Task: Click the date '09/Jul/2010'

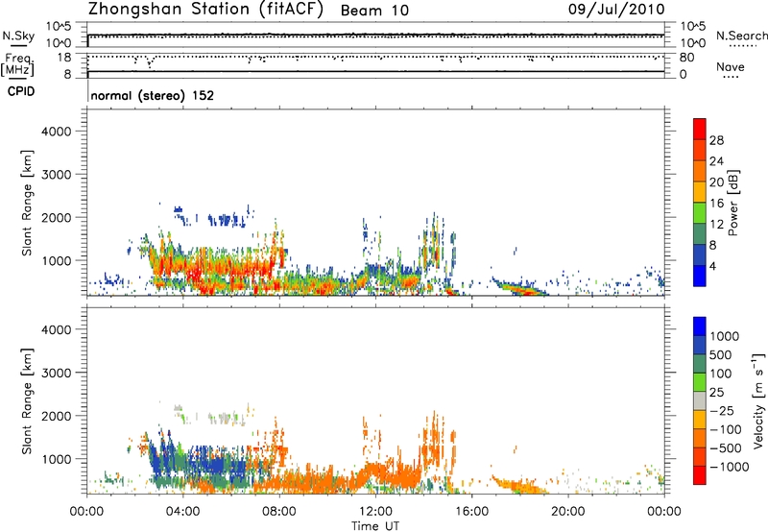Action: click(x=616, y=10)
